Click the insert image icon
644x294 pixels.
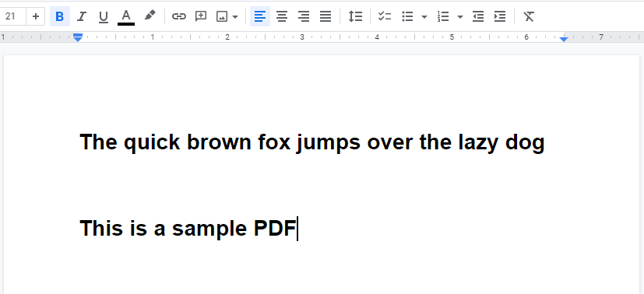pyautogui.click(x=222, y=16)
